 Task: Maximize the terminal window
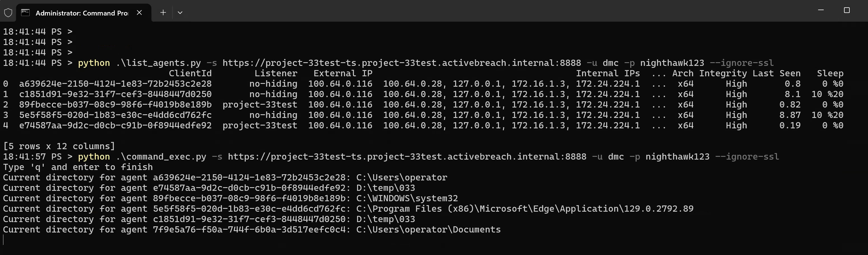click(x=847, y=10)
